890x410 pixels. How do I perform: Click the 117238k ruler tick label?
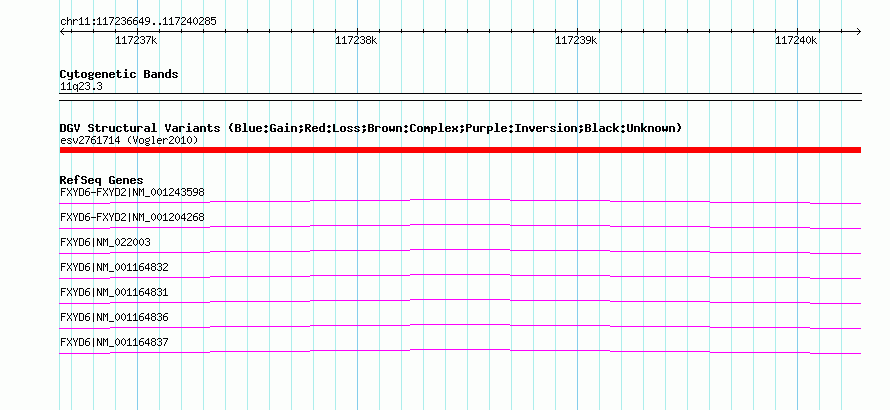click(356, 40)
